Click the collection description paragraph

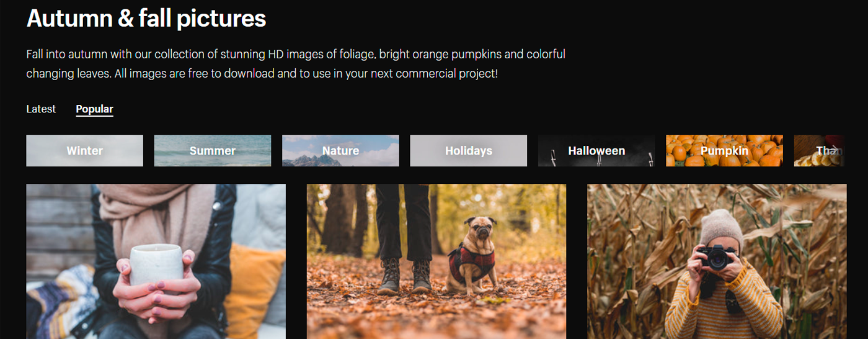pos(295,64)
